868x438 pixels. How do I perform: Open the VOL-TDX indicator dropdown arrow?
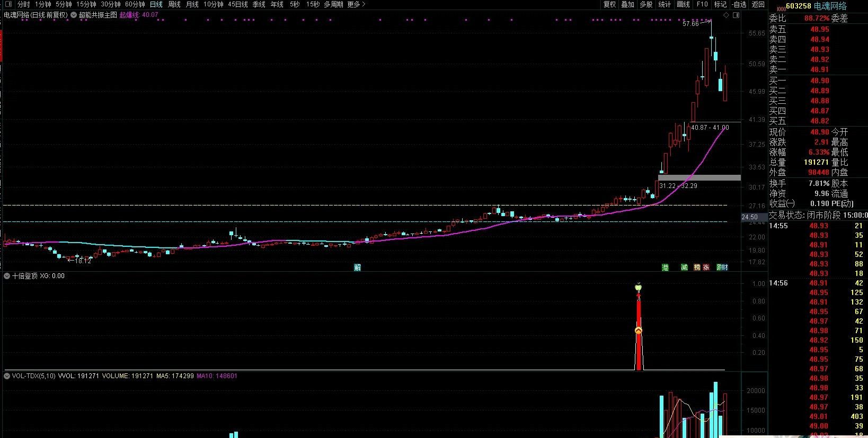coord(7,376)
